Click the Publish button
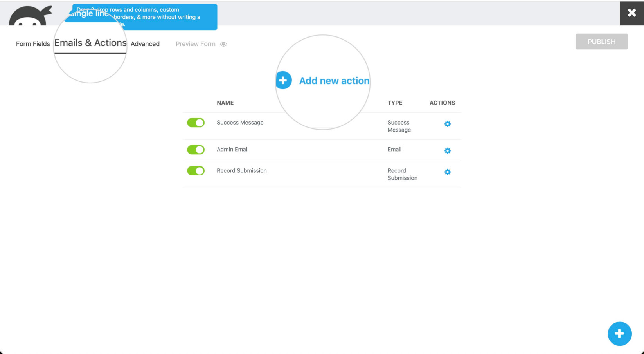Screen dimensions: 644x354 601,42
